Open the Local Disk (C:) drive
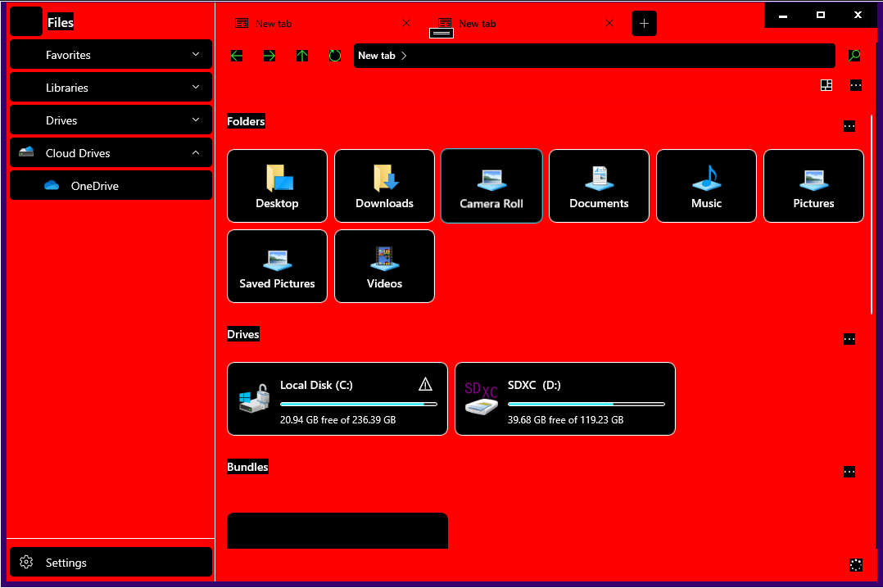Screen dimensions: 883x588 (337, 399)
